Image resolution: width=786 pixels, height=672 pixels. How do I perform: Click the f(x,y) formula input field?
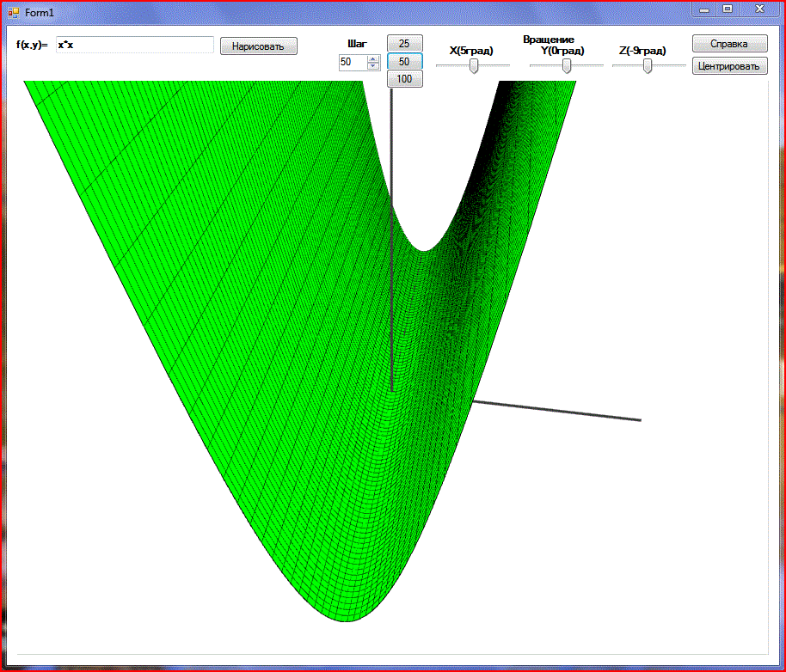click(x=134, y=45)
